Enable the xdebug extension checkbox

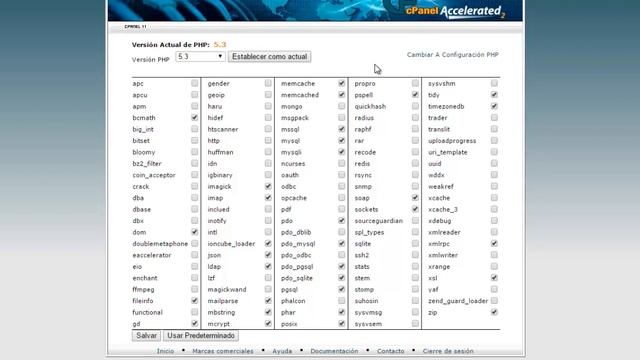pos(494,220)
